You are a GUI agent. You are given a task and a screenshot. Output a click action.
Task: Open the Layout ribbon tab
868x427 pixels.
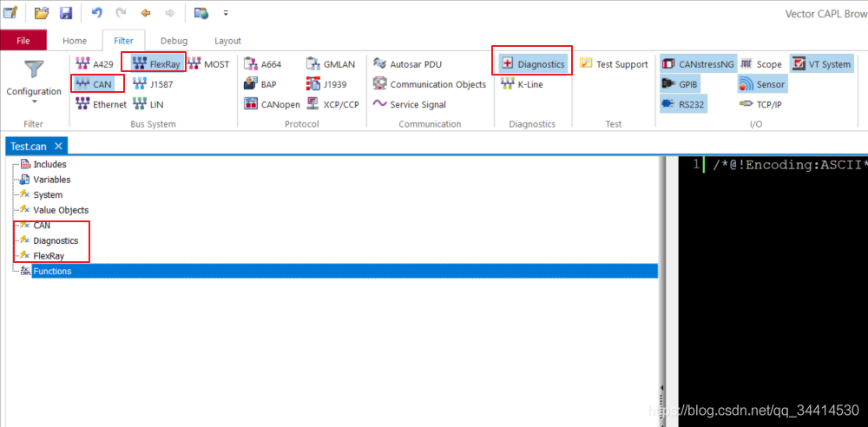coord(227,41)
